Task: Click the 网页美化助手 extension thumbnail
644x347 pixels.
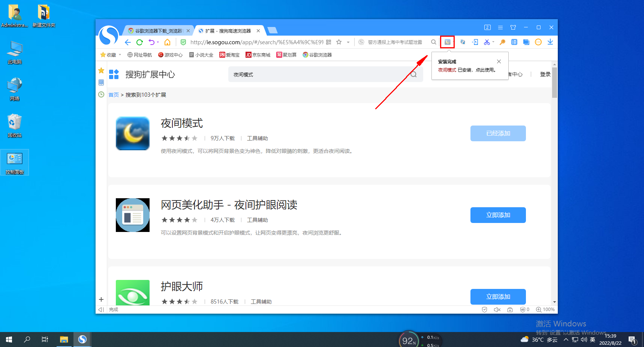Action: pos(133,215)
